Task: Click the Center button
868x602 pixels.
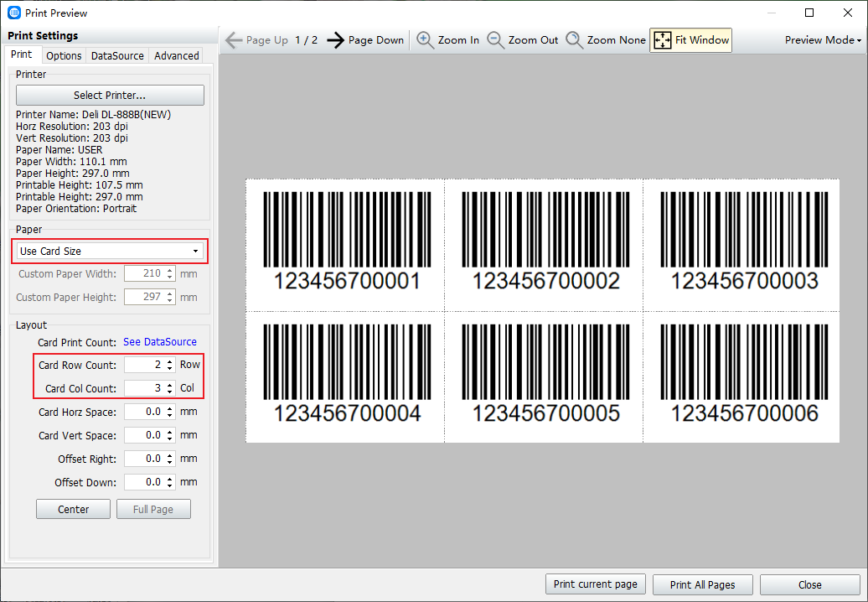Action: [73, 510]
